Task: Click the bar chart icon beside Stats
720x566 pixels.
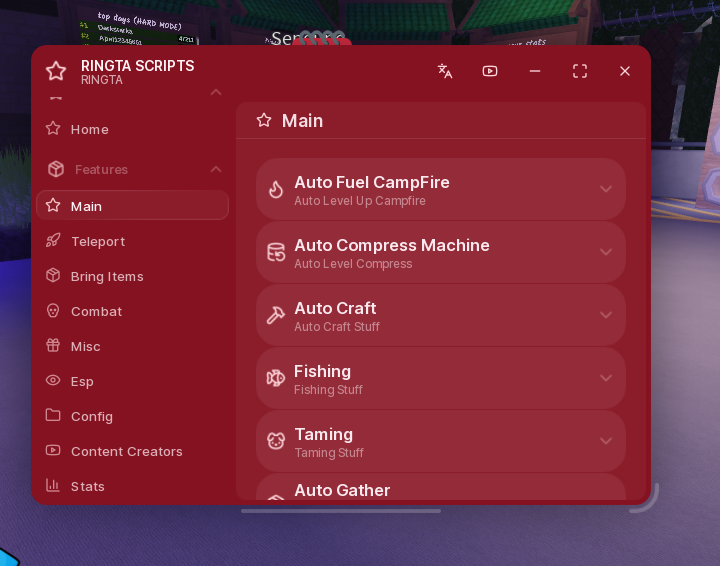Action: pos(53,485)
